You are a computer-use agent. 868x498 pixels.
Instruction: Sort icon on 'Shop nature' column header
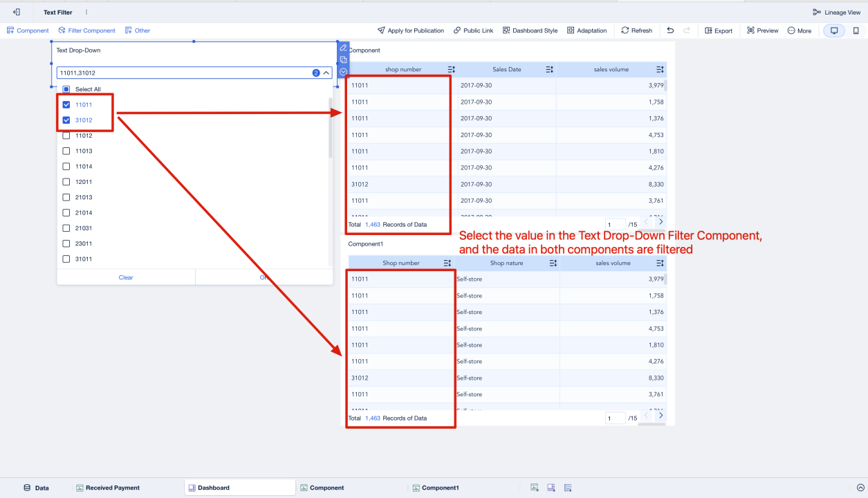click(x=553, y=263)
